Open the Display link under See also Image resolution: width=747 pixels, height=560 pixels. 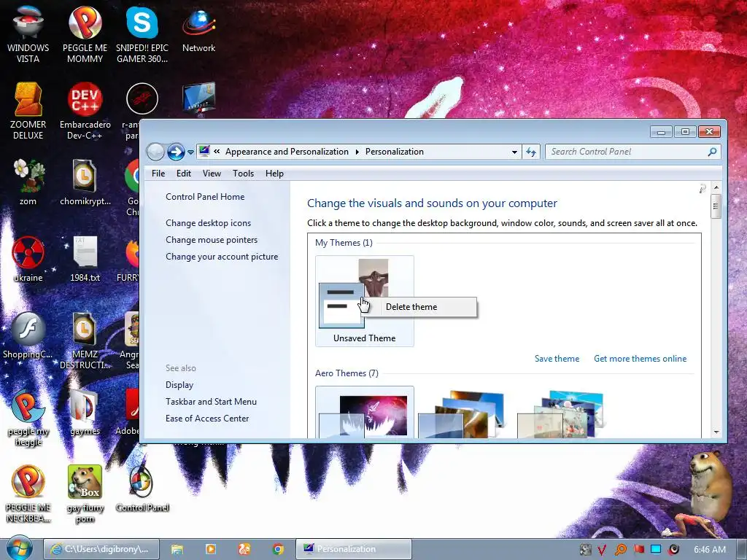179,385
